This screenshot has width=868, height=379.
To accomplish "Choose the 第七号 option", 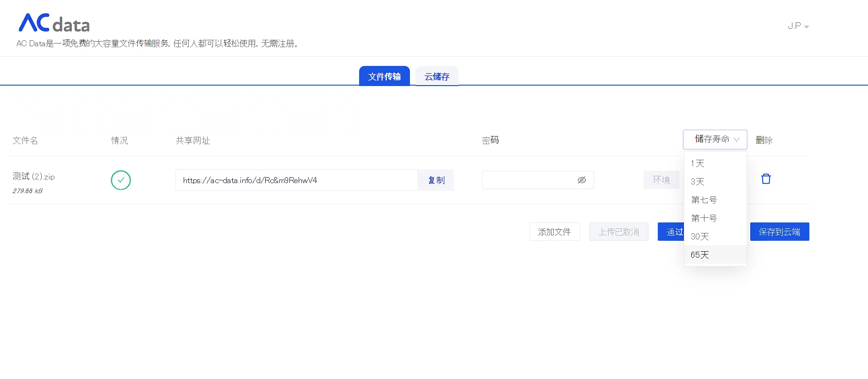I will coord(704,200).
